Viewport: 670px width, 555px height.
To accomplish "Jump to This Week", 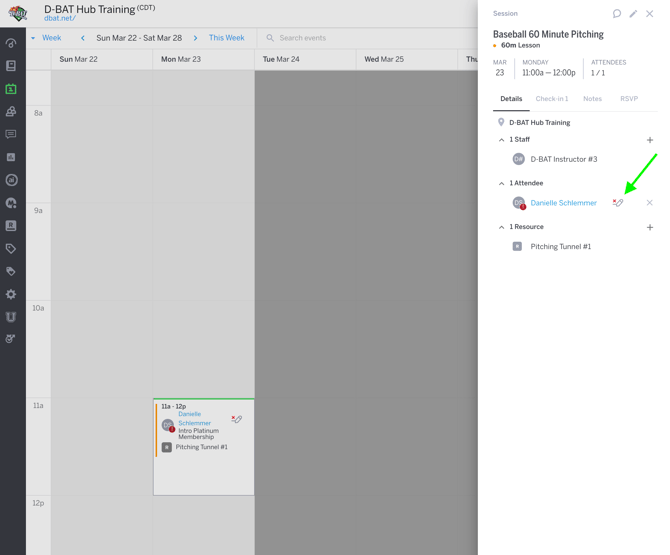I will [226, 38].
